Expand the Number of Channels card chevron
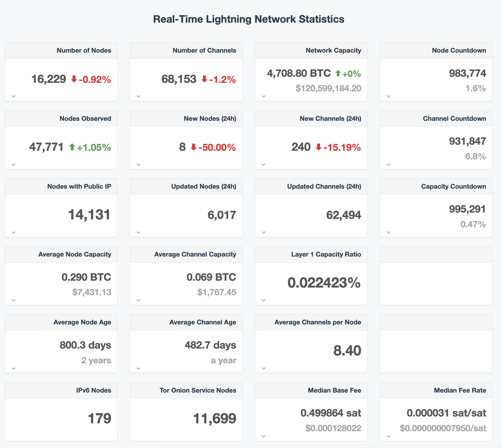Image resolution: width=502 pixels, height=448 pixels. pyautogui.click(x=138, y=96)
